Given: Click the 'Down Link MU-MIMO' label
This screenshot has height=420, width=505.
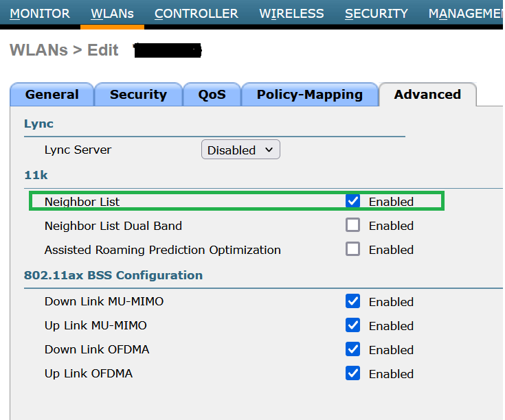Looking at the screenshot, I should 104,301.
